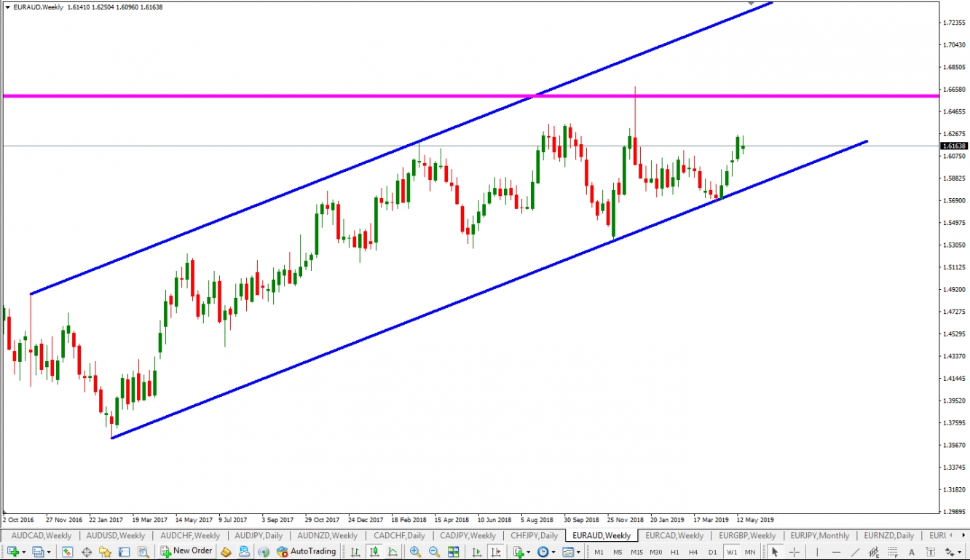Screen dimensions: 970x560
Task: Toggle chart shift from right border
Action: click(496, 551)
